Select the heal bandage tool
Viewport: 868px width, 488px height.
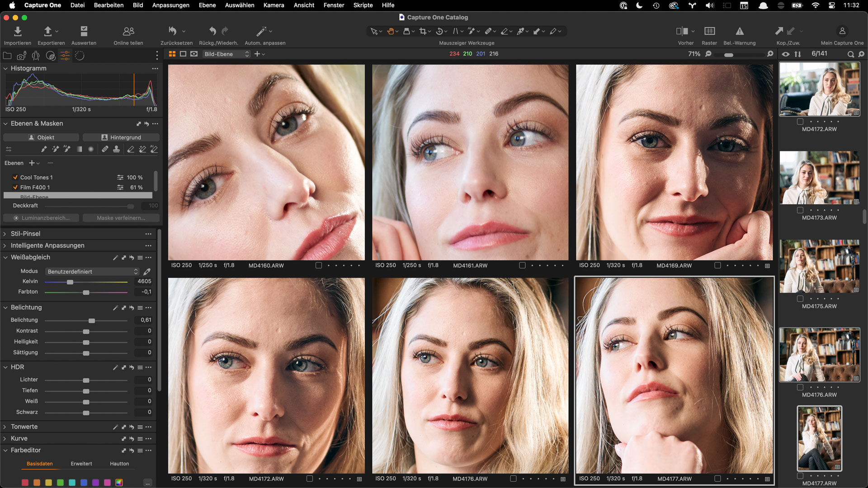tap(105, 149)
